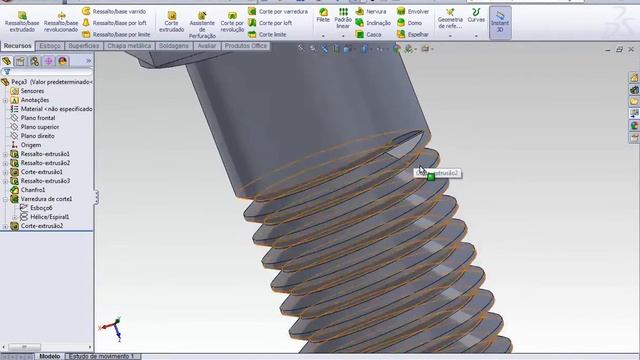The height and width of the screenshot is (360, 640).
Task: Switch to the Avaliar tab
Action: click(207, 46)
